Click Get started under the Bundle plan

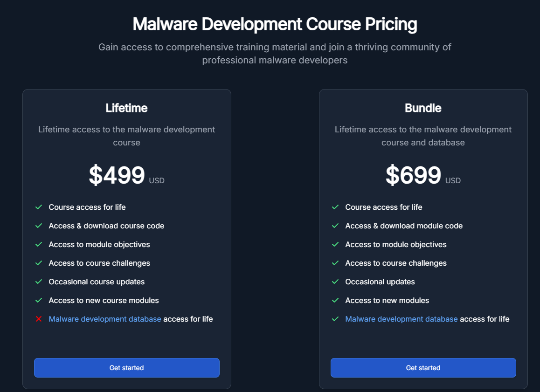click(x=423, y=368)
